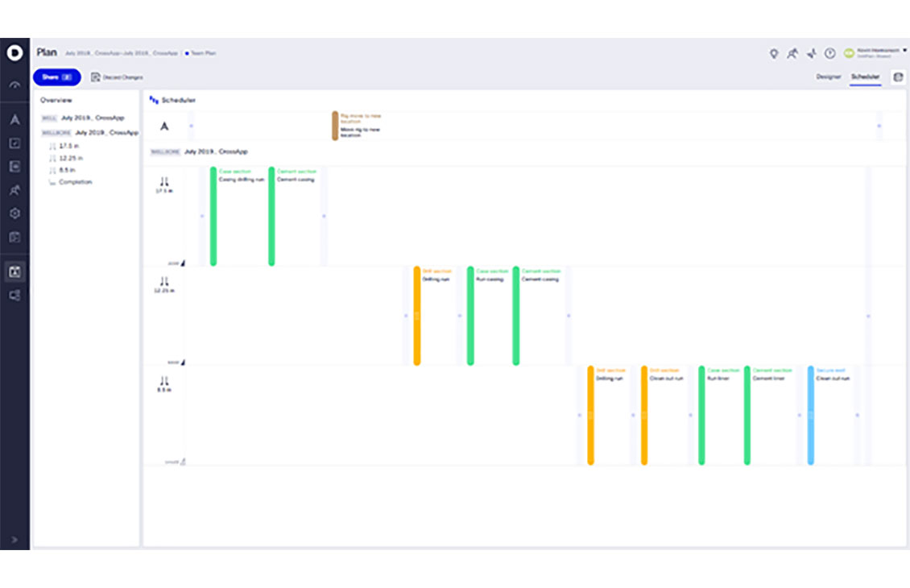The height and width of the screenshot is (588, 910).
Task: Click the highlighted plan icon in left sidebar
Action: [x=14, y=271]
